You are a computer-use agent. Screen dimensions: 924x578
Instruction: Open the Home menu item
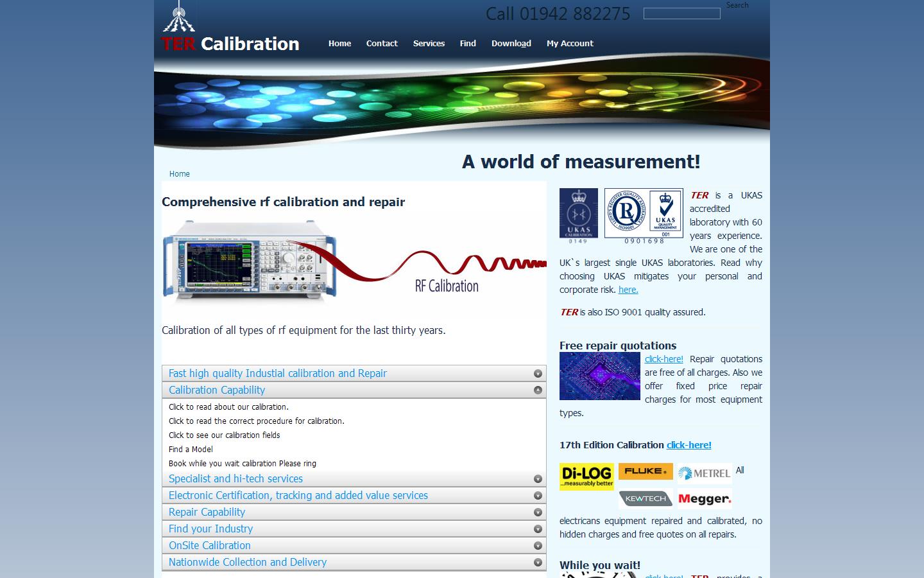point(339,44)
